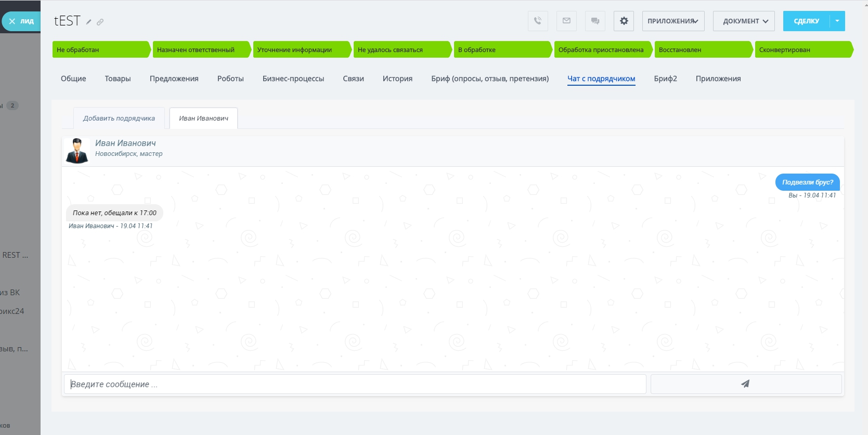The width and height of the screenshot is (868, 435).
Task: Open the Предложения tab
Action: pyautogui.click(x=174, y=78)
